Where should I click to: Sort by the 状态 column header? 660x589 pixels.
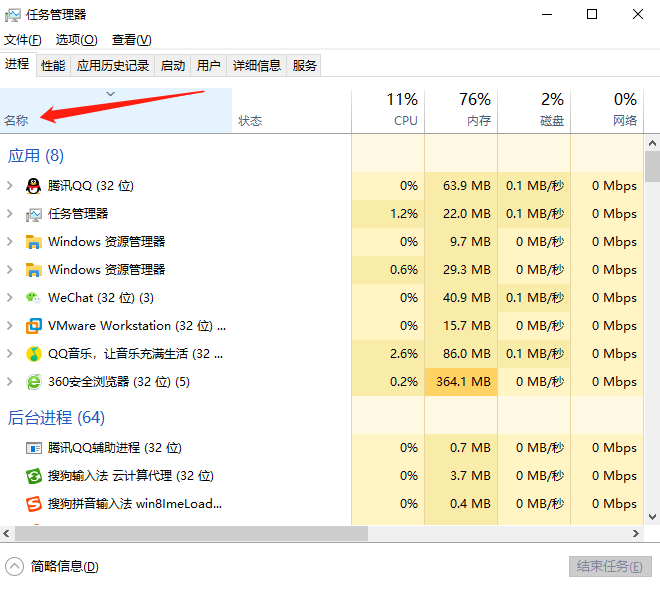click(x=291, y=111)
